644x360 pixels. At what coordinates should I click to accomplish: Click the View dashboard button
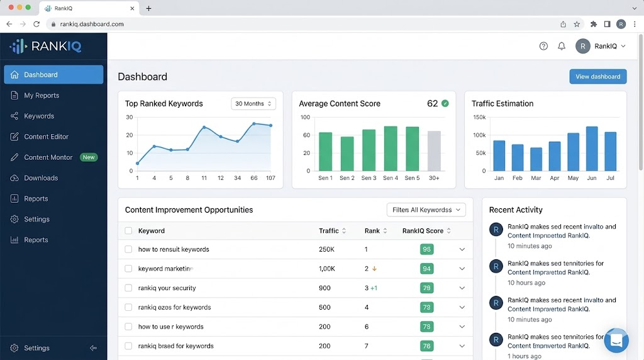coord(597,77)
